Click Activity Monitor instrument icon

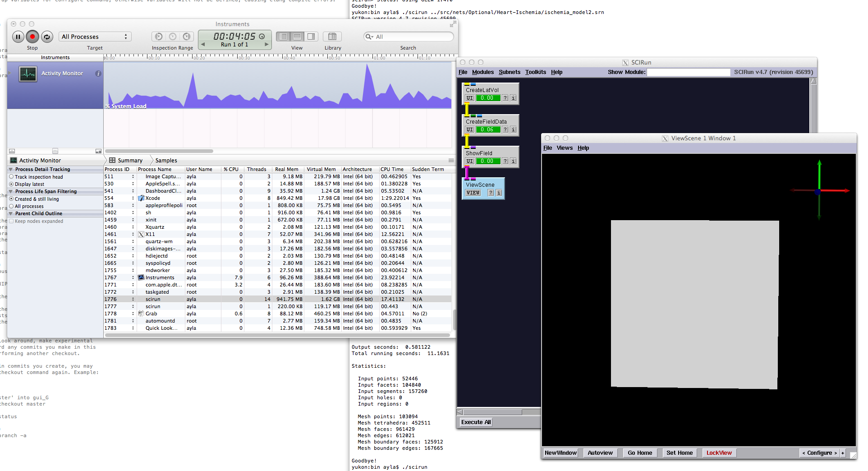click(28, 74)
